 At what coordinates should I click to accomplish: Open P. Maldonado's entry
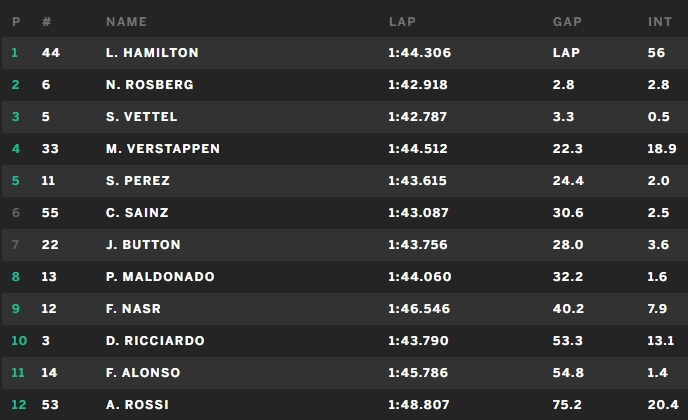160,277
